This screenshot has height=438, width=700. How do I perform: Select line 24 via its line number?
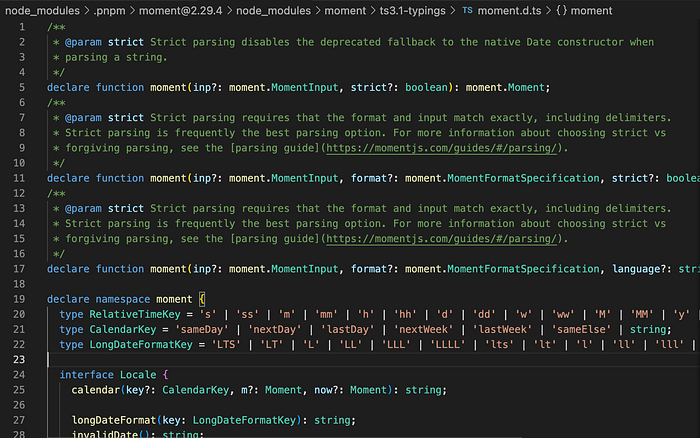pos(19,374)
